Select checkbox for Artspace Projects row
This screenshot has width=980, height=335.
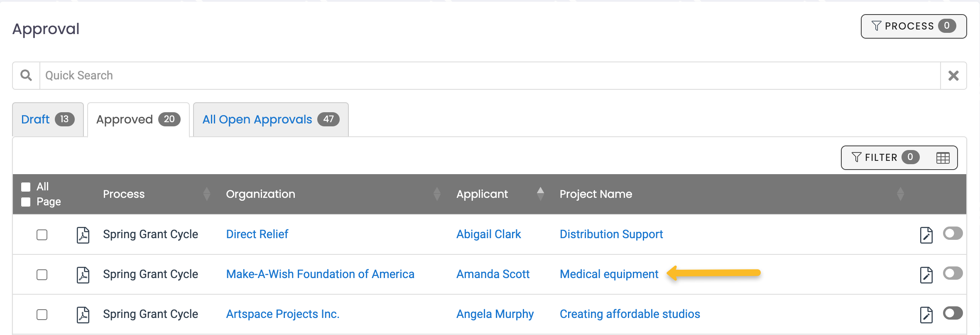42,315
